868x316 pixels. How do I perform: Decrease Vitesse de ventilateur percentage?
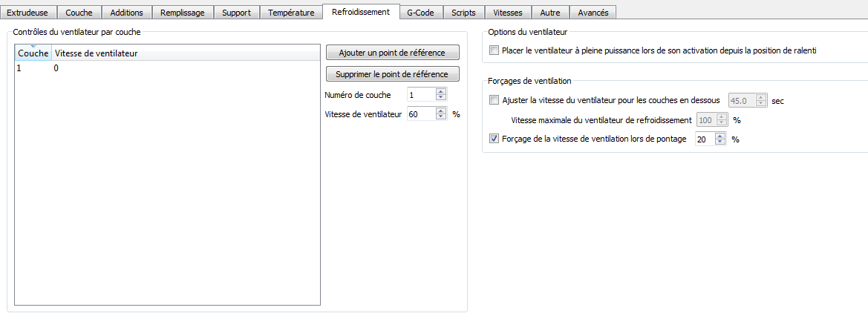tap(440, 117)
